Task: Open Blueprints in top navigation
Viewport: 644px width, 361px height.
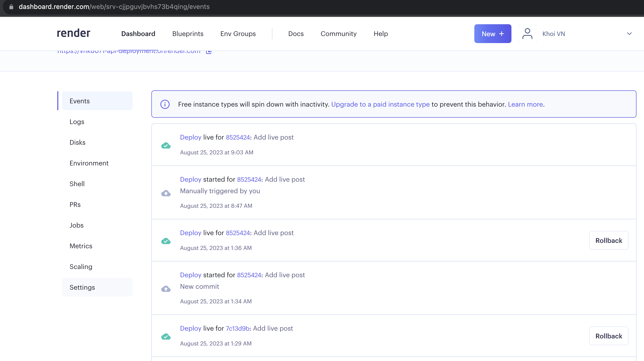Action: [x=188, y=34]
